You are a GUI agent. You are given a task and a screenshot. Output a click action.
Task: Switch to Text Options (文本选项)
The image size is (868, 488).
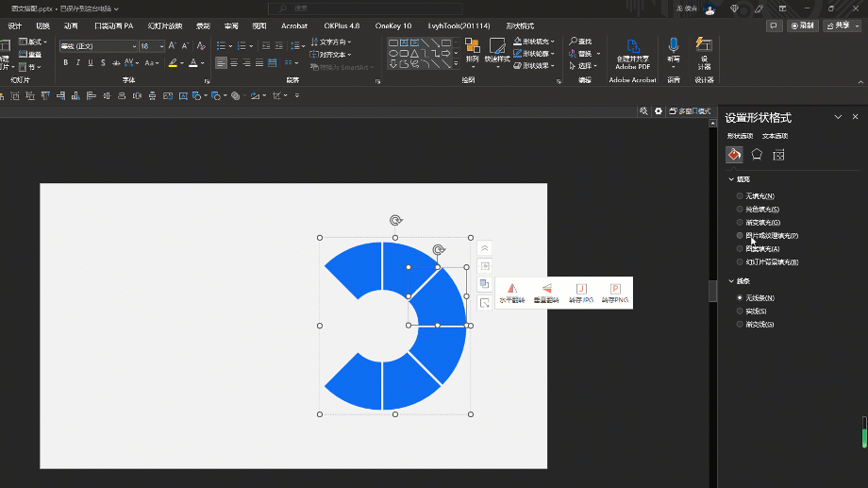[775, 136]
